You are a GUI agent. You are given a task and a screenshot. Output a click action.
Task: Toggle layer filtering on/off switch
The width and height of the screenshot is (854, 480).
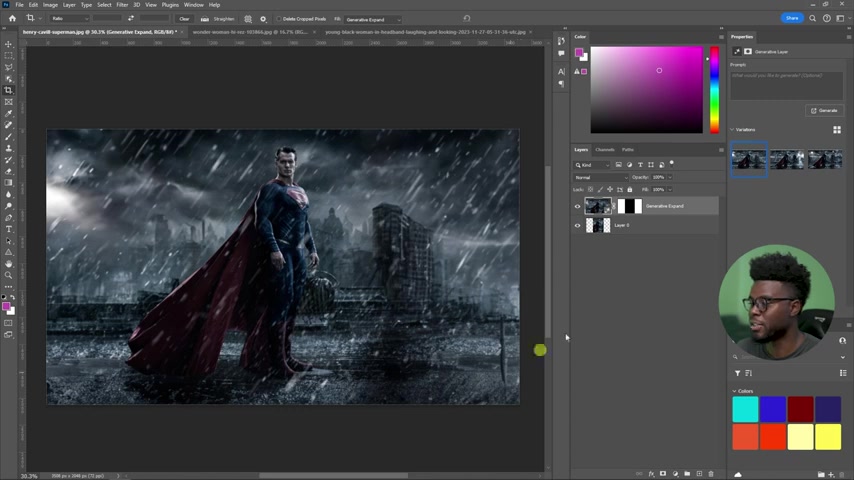pyautogui.click(x=672, y=163)
